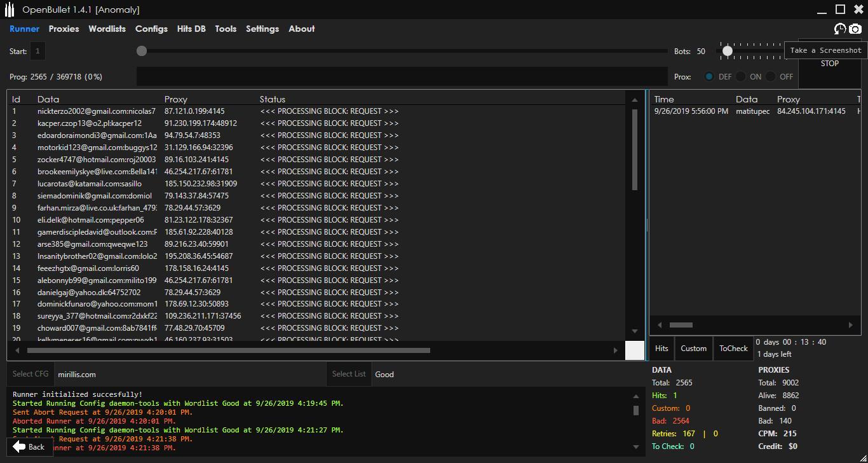Open the Tools tab
This screenshot has width=868, height=463.
[226, 29]
